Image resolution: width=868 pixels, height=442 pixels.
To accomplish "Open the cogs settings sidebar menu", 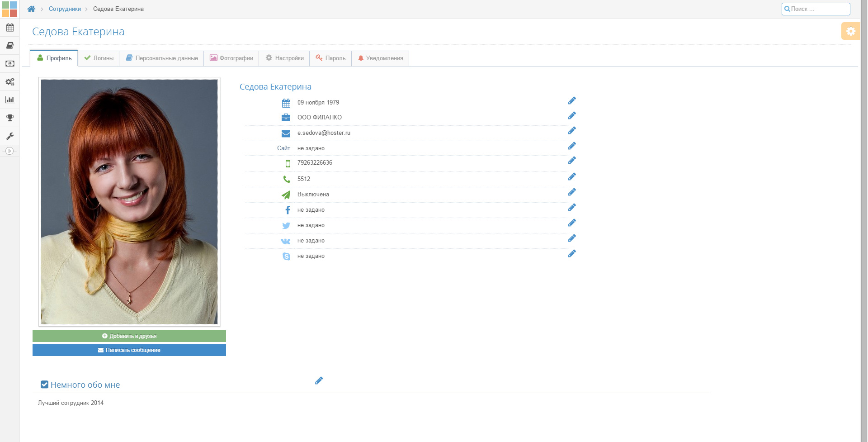I will 9,82.
